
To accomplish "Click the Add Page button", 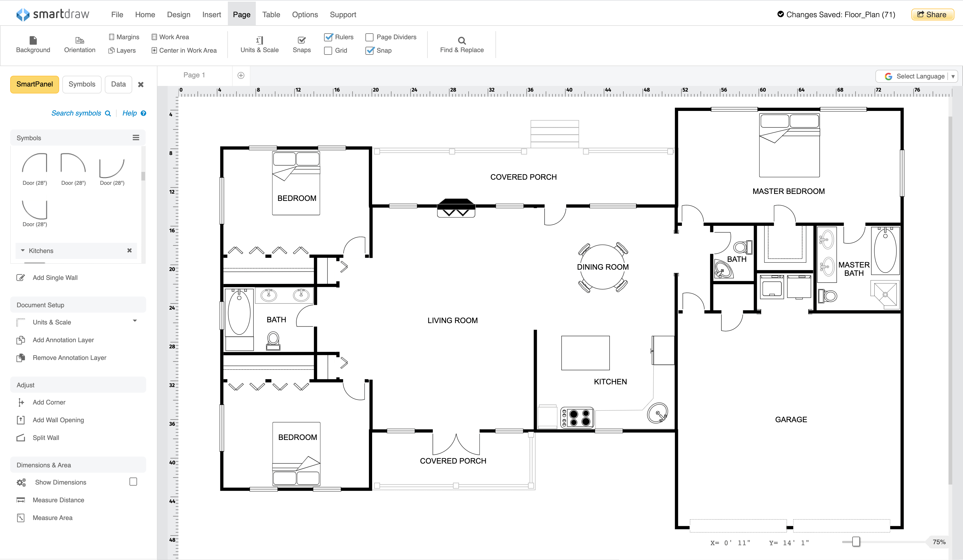I will pyautogui.click(x=241, y=75).
